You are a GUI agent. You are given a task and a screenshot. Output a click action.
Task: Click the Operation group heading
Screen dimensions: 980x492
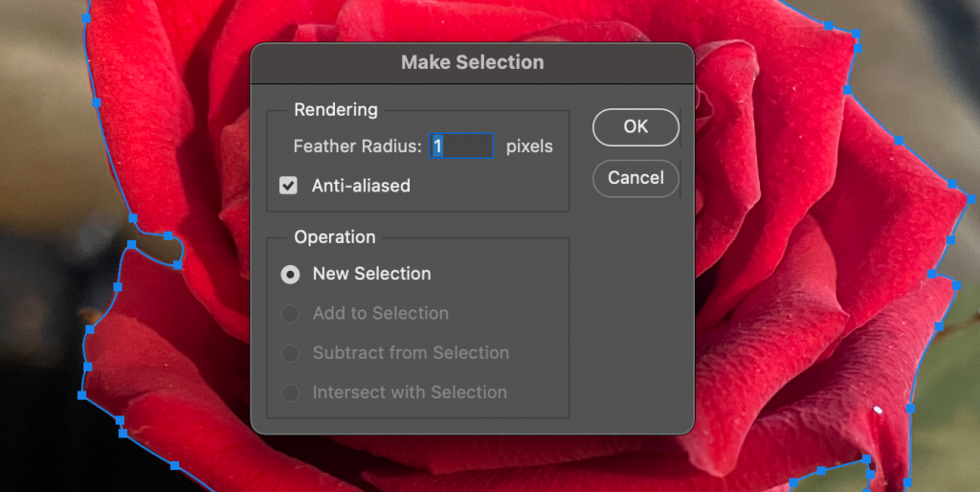click(x=335, y=237)
